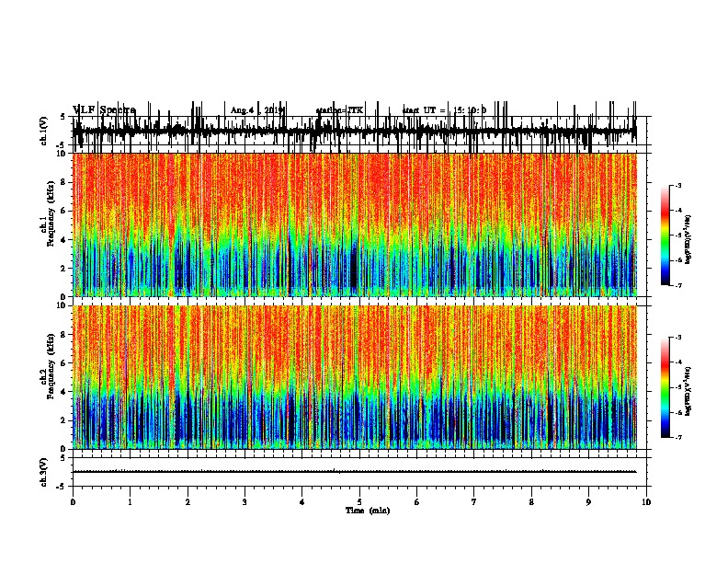
Task: Click the ch.1 voltage waveform trace panel
Action: pos(359,131)
